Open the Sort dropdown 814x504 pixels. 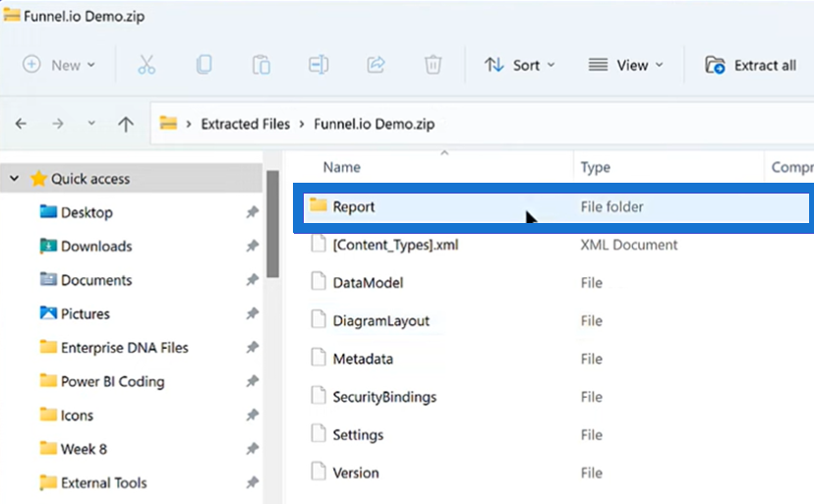[520, 65]
